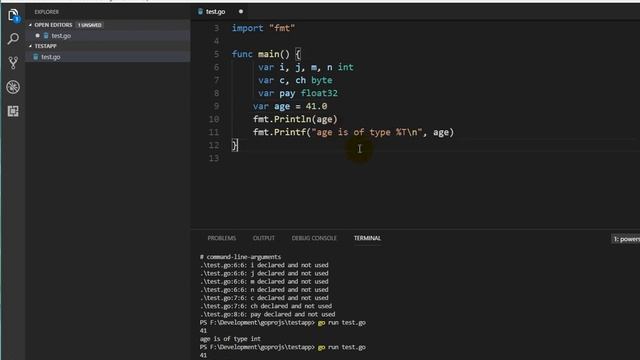Click the 'var c, ch byte' line
The height and width of the screenshot is (360, 640).
(x=295, y=80)
